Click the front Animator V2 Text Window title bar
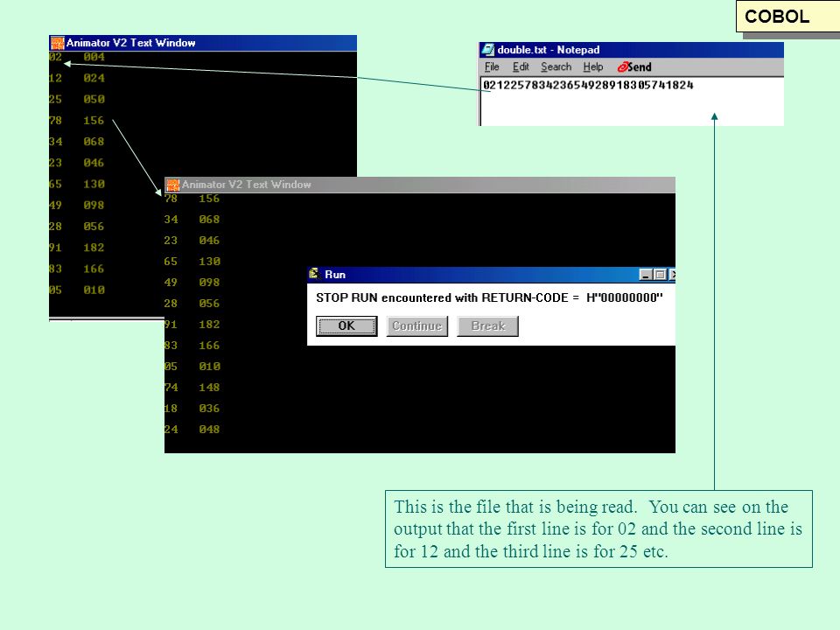Viewport: 840px width, 630px height. [419, 185]
